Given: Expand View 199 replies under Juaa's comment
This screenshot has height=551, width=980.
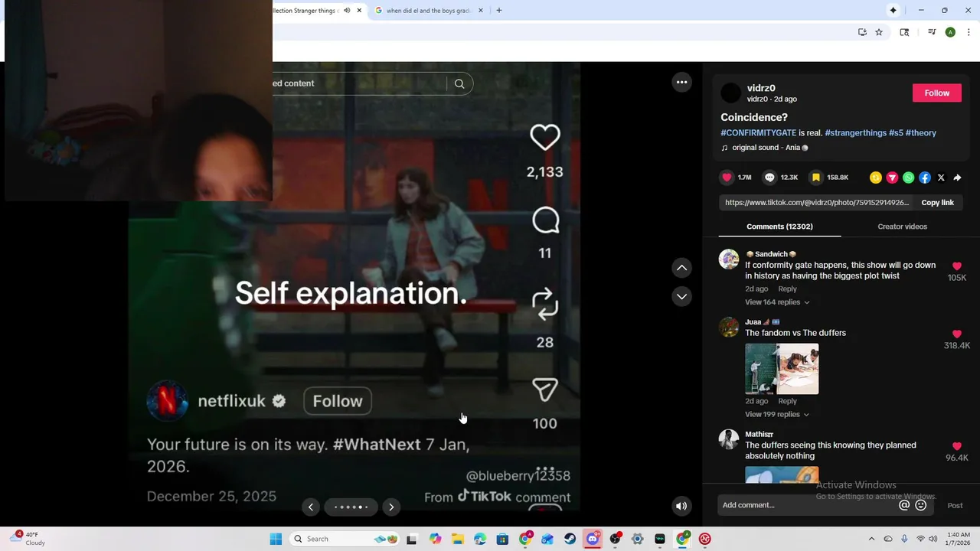Looking at the screenshot, I should point(777,415).
